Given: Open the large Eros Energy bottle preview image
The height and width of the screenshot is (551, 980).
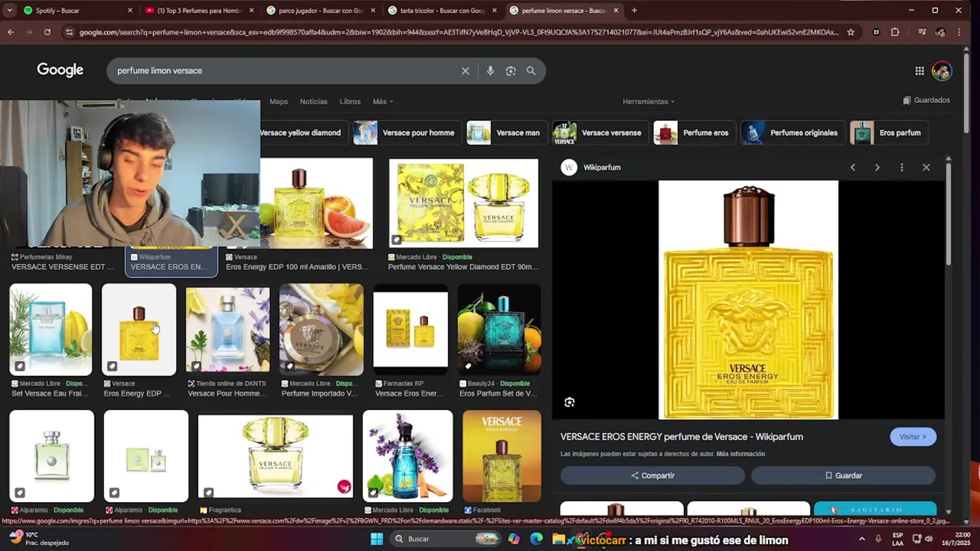Looking at the screenshot, I should (748, 300).
